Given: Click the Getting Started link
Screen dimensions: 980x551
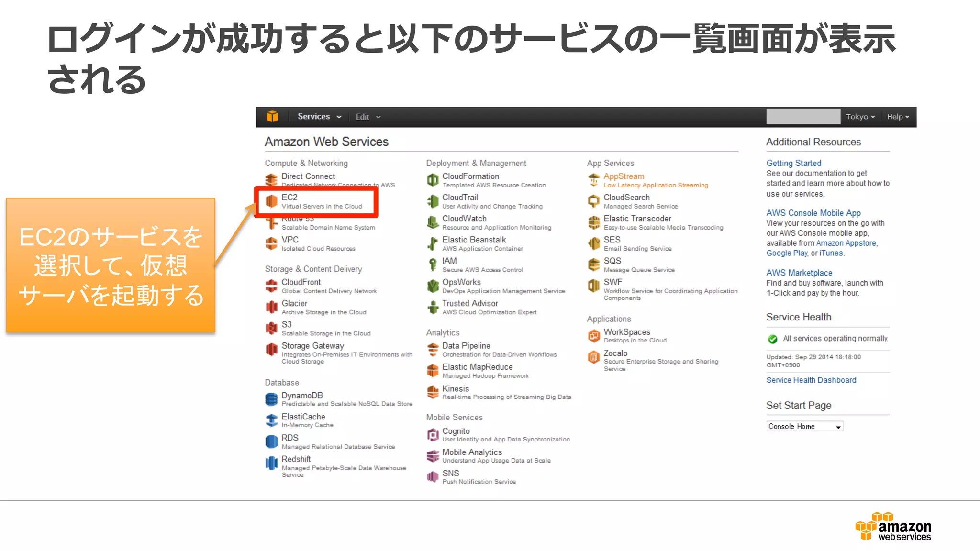Looking at the screenshot, I should pyautogui.click(x=793, y=163).
